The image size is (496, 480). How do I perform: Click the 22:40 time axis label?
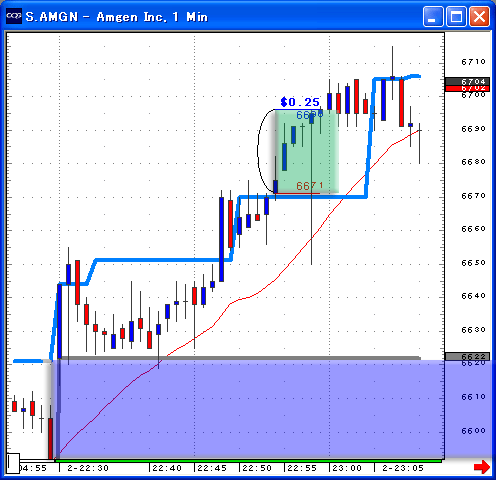167,468
